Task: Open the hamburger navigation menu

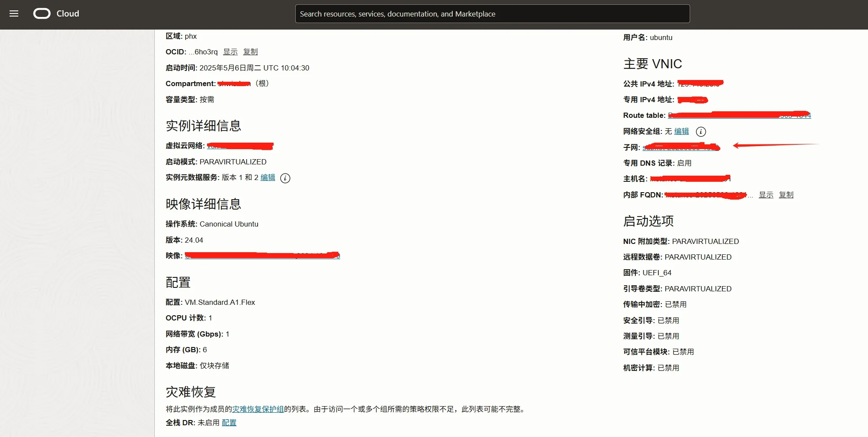Action: (x=14, y=13)
